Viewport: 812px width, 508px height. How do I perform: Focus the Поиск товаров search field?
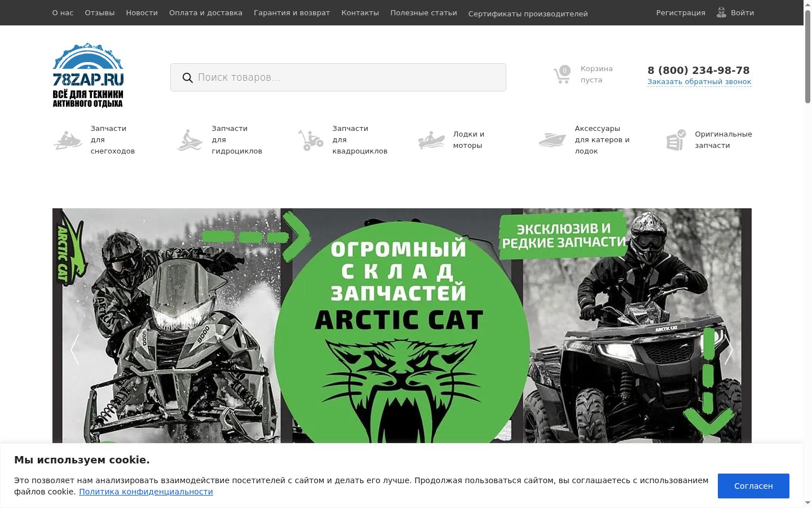(338, 77)
